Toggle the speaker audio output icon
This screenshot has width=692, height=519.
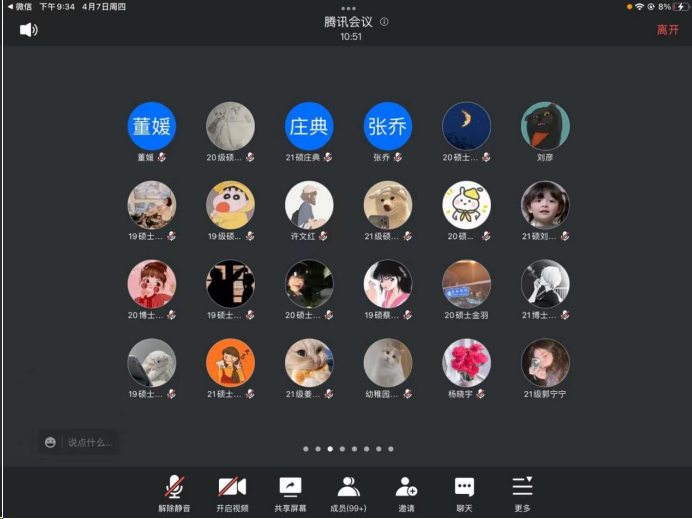pyautogui.click(x=28, y=30)
